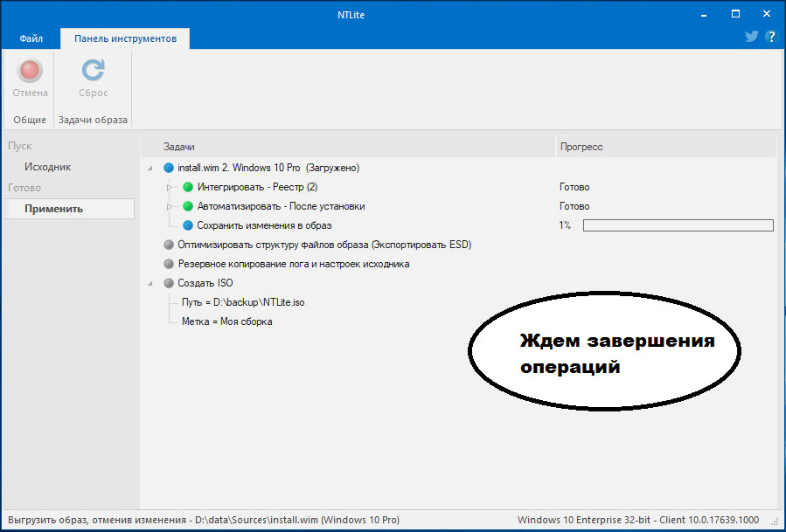Close the NTLite window
The image size is (786, 532).
coord(767,15)
